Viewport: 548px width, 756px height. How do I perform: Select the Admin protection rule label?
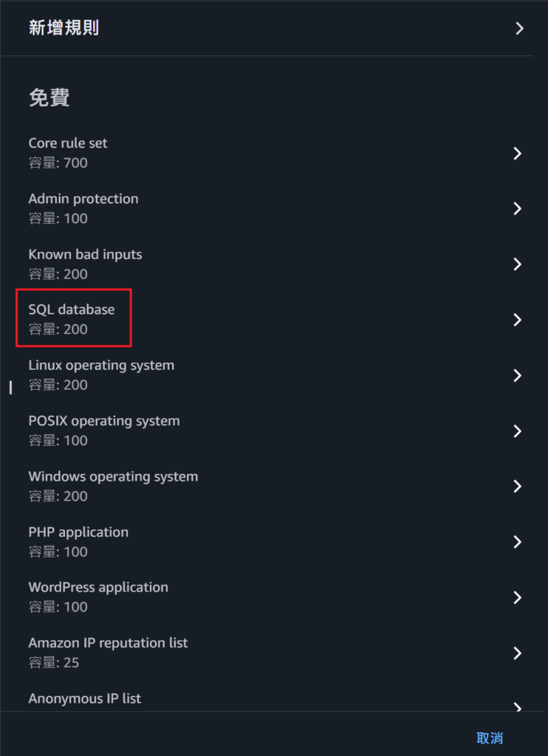(83, 199)
